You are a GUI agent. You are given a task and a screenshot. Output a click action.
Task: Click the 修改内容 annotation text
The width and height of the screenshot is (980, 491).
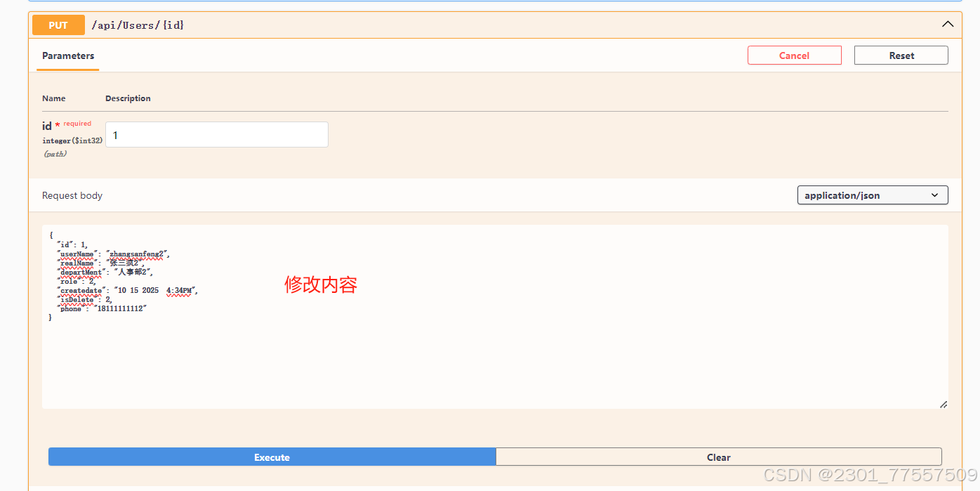click(321, 285)
